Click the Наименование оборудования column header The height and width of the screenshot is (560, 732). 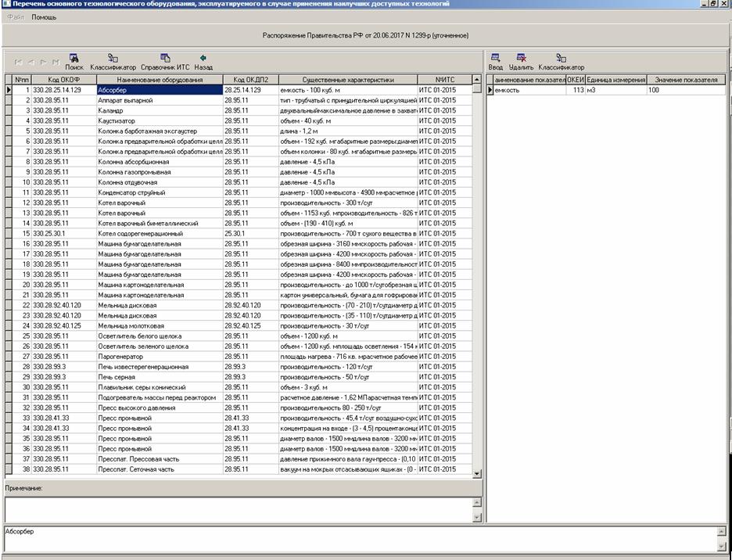160,80
